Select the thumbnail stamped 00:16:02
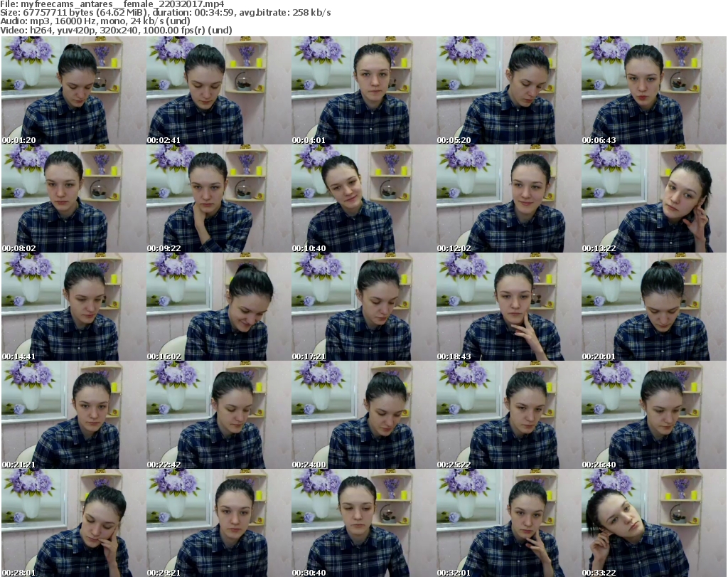The height and width of the screenshot is (577, 728). [x=219, y=307]
